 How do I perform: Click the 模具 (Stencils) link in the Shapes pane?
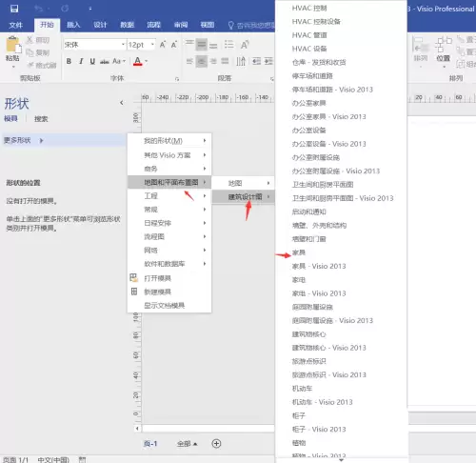[10, 119]
